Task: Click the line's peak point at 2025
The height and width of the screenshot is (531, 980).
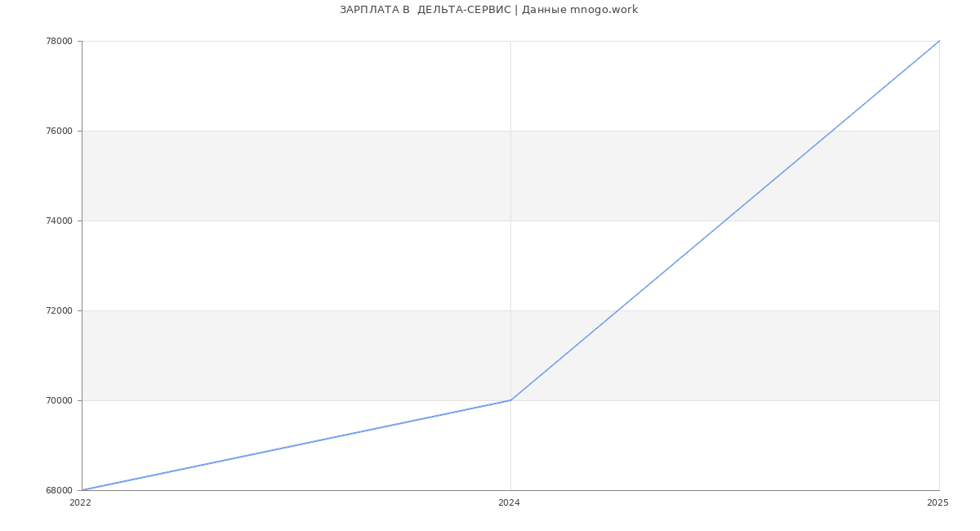Action: click(939, 41)
